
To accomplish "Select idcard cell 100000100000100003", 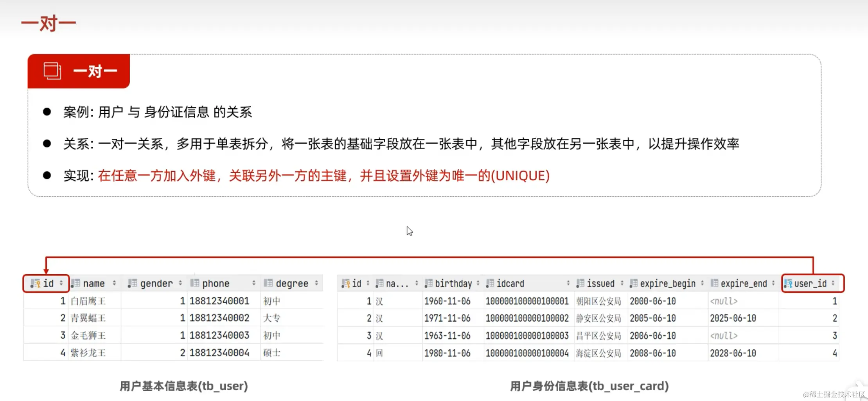I will 527,335.
